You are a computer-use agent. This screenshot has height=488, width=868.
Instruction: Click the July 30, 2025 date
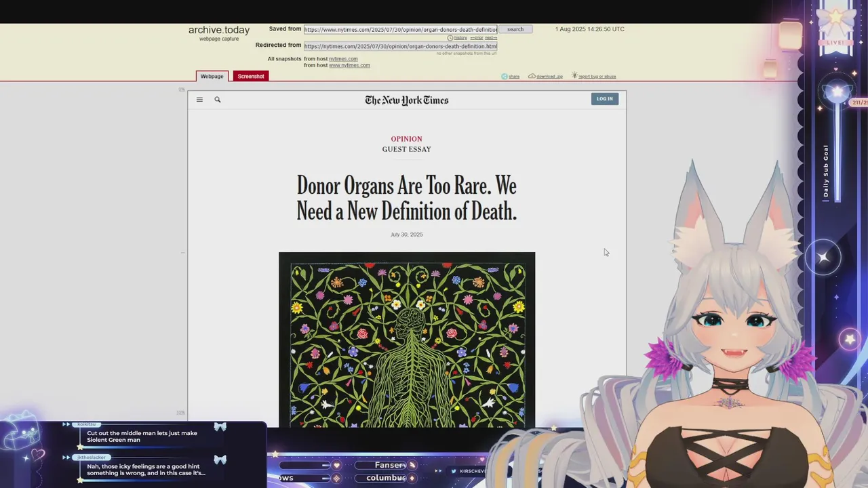406,235
